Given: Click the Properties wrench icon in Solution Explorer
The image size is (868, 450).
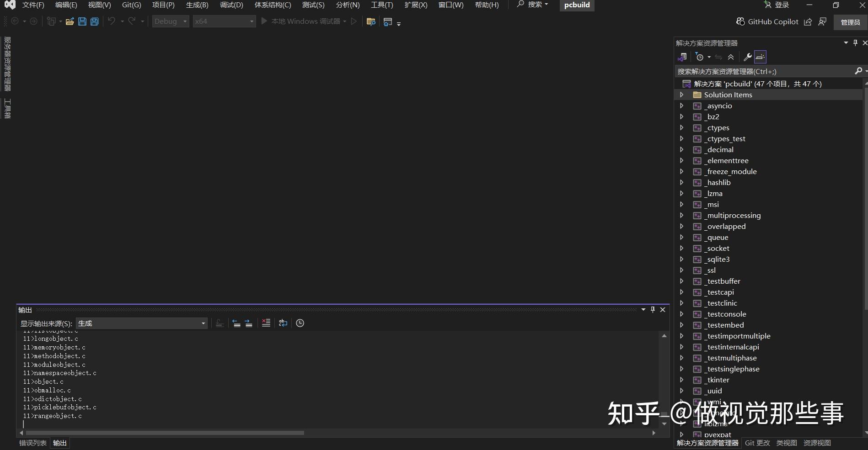Looking at the screenshot, I should pos(747,57).
